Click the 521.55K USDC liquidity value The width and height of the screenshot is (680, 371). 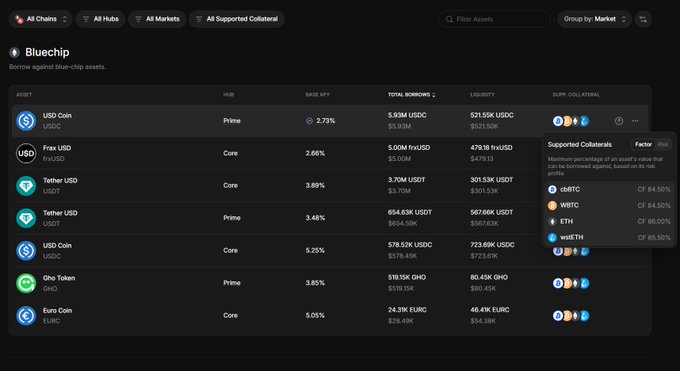[492, 115]
